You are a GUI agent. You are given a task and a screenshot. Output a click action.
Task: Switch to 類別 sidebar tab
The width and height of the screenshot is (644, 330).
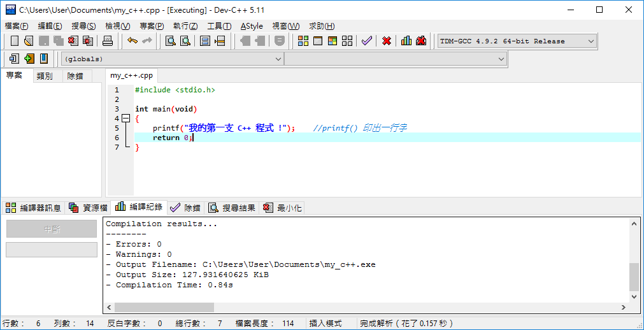tap(48, 76)
